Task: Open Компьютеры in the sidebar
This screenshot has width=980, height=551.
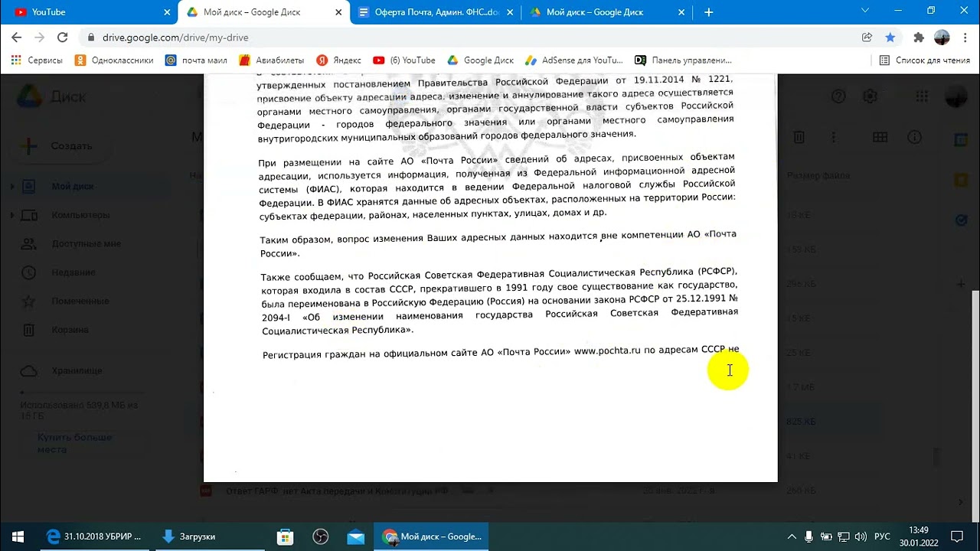Action: pyautogui.click(x=80, y=215)
